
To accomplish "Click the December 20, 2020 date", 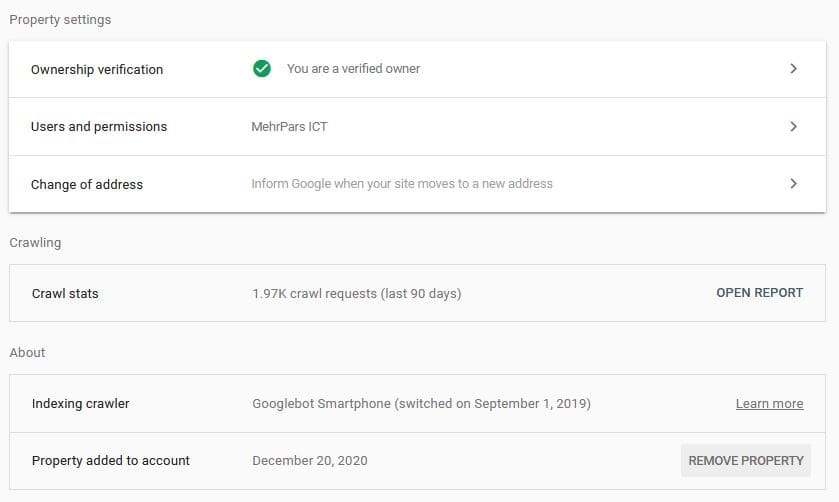I will [x=310, y=461].
